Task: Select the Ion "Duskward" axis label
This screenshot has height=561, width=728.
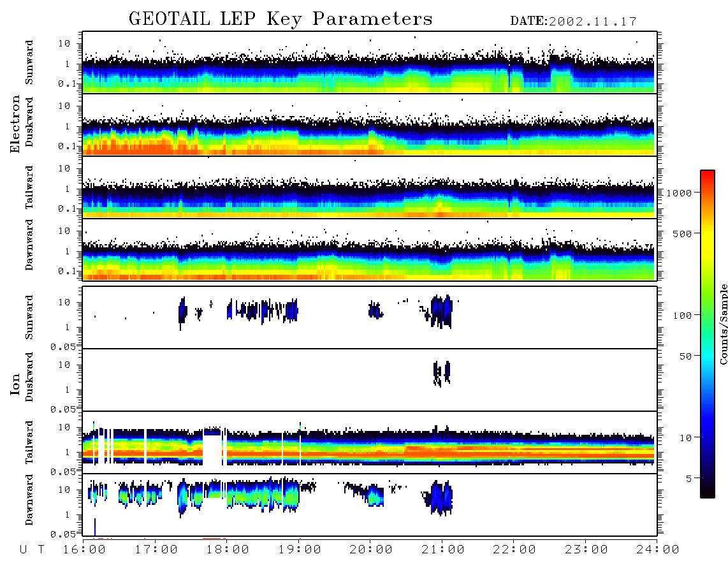Action: (29, 377)
